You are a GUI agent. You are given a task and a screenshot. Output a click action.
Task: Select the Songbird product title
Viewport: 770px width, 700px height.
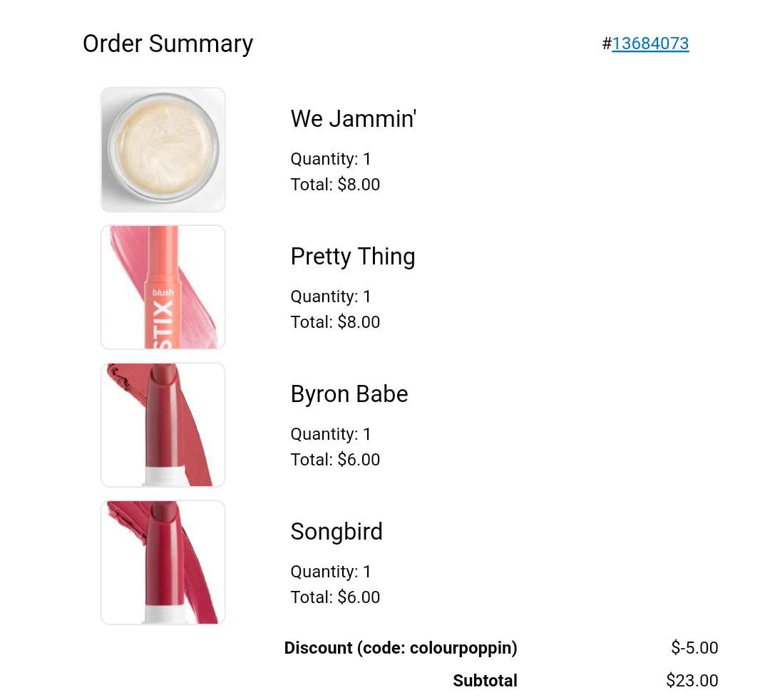tap(337, 532)
